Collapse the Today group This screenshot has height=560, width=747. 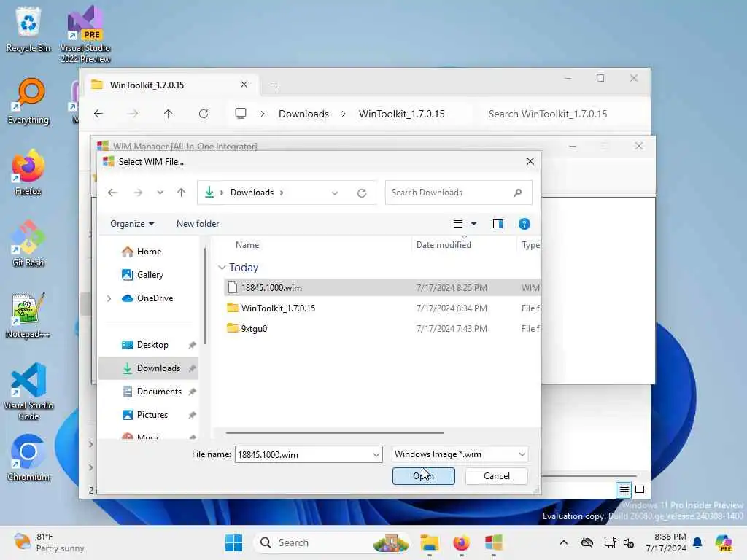pyautogui.click(x=222, y=268)
